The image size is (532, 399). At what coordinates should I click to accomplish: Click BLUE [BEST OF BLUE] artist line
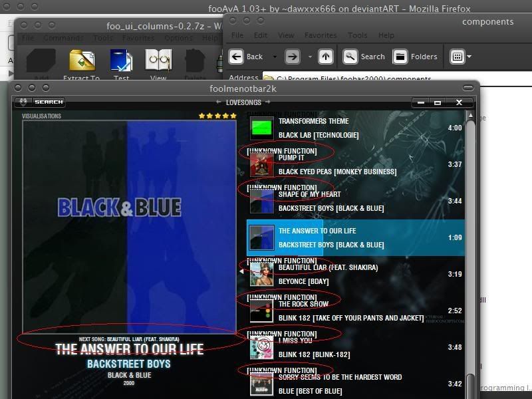click(310, 391)
